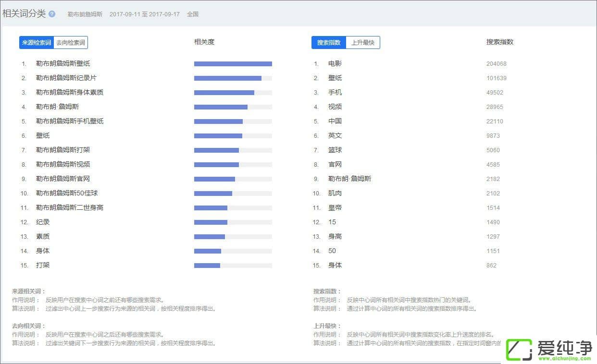Screen dimensions: 597x364
Task: Select the 来源检索词 tab
Action: (x=37, y=43)
